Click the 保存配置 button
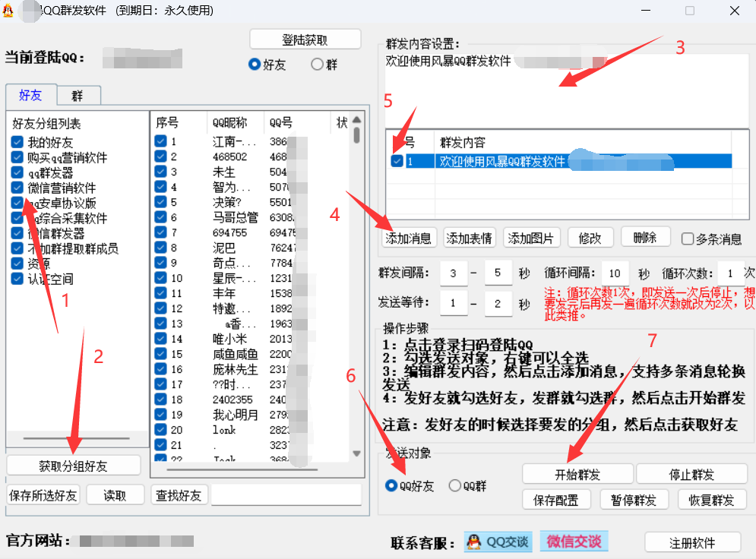Image resolution: width=756 pixels, height=559 pixels. (x=556, y=500)
